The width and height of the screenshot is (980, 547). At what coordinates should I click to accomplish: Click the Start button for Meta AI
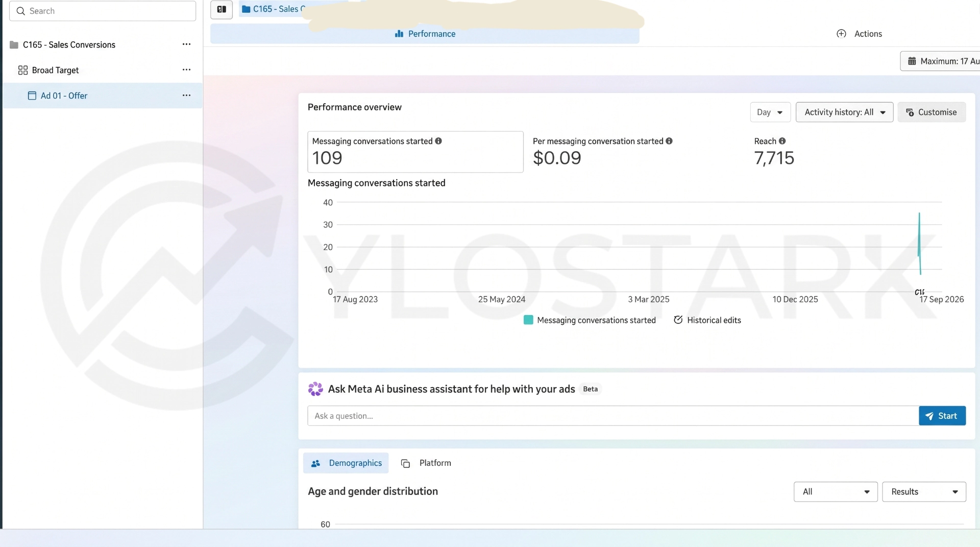942,416
